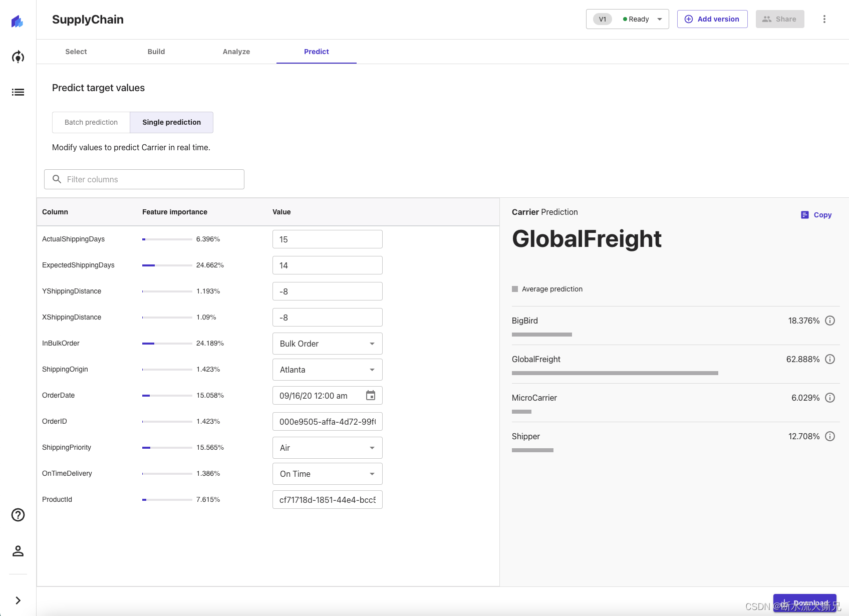Edit the OrderID value field
849x616 pixels.
(328, 422)
